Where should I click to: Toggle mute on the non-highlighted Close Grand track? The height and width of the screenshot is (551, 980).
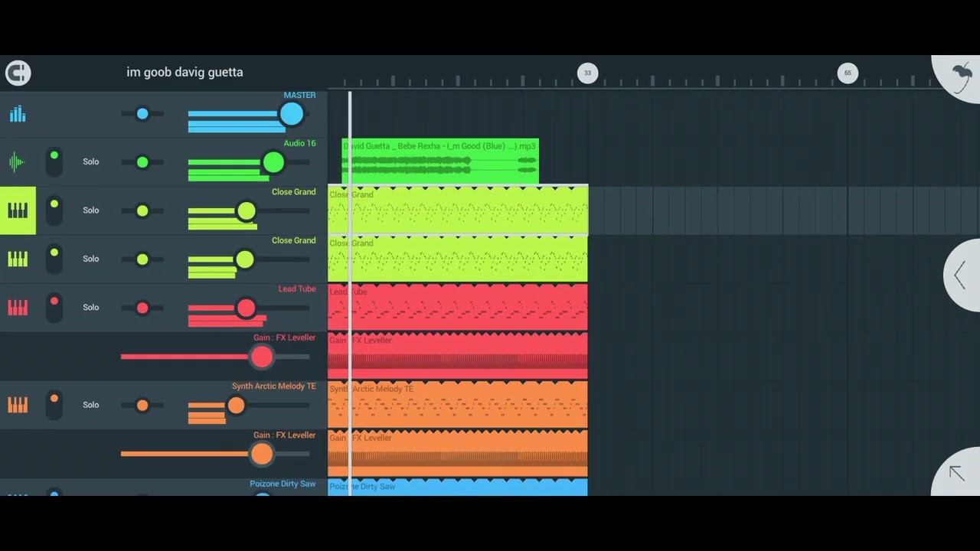[54, 259]
